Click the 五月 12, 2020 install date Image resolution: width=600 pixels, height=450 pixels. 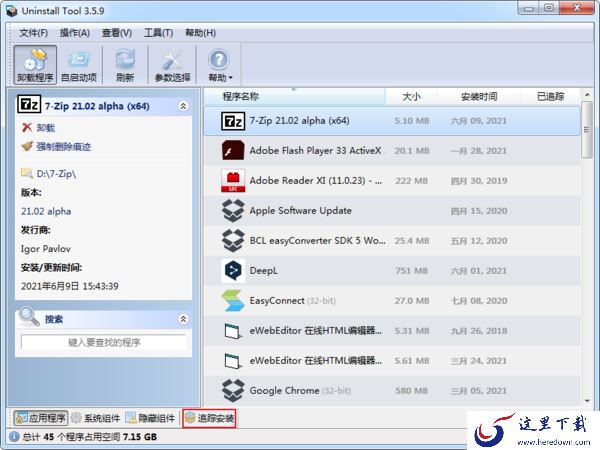pyautogui.click(x=479, y=241)
